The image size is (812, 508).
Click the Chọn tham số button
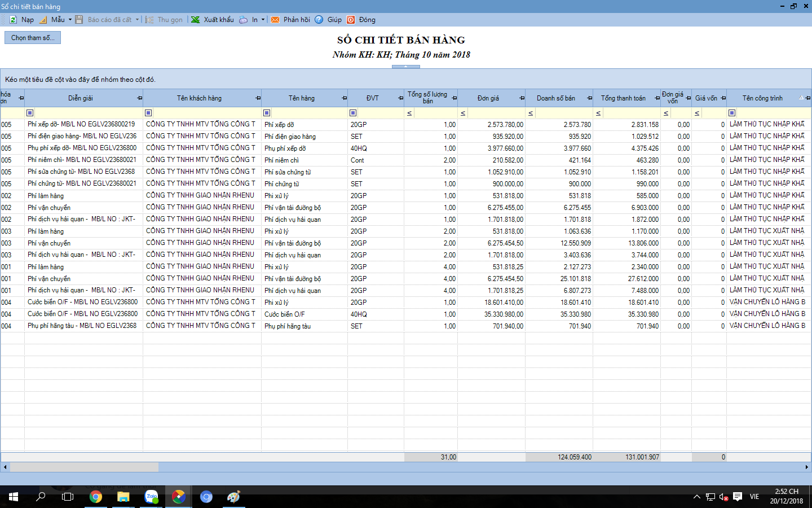click(33, 38)
